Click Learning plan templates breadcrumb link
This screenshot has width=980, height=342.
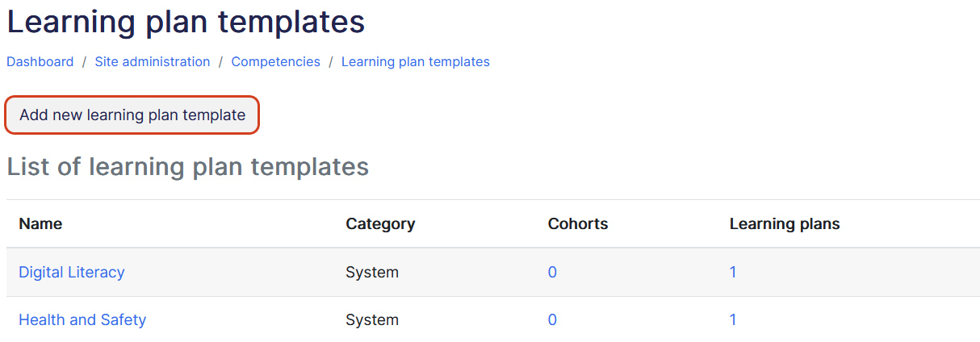click(415, 62)
